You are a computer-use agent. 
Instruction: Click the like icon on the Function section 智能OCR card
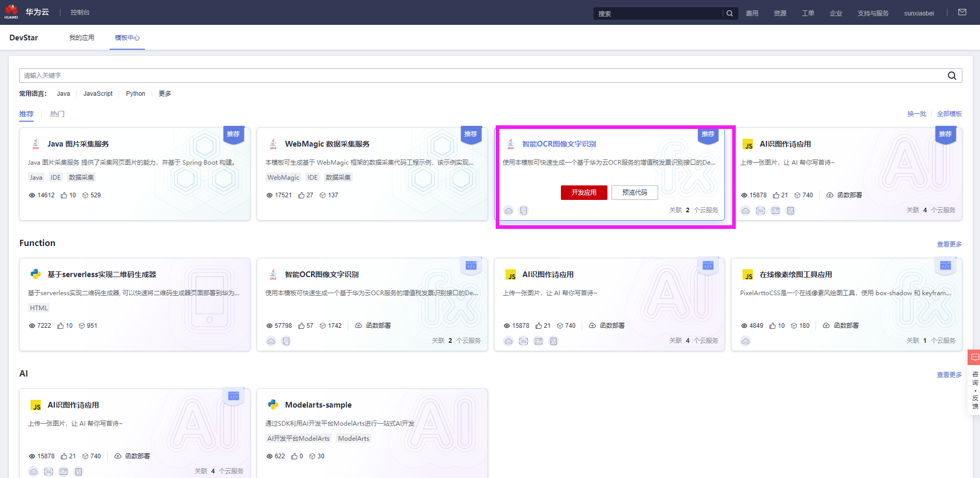(301, 326)
